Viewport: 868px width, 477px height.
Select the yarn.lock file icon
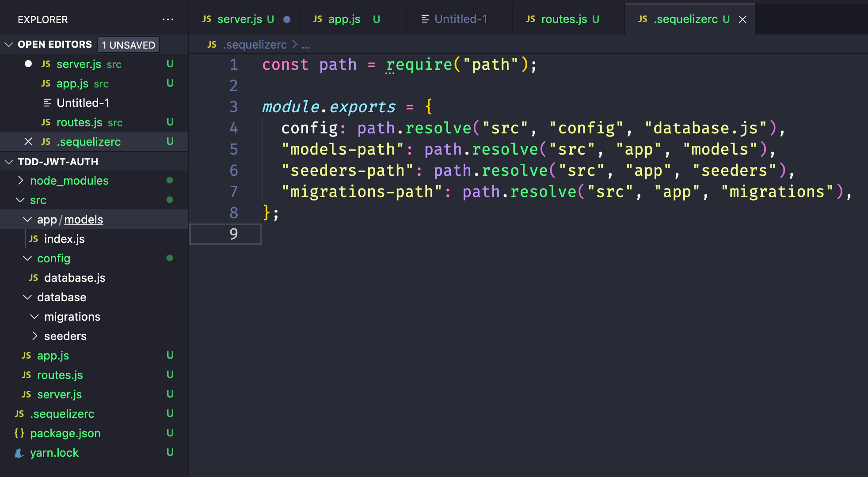pos(19,452)
